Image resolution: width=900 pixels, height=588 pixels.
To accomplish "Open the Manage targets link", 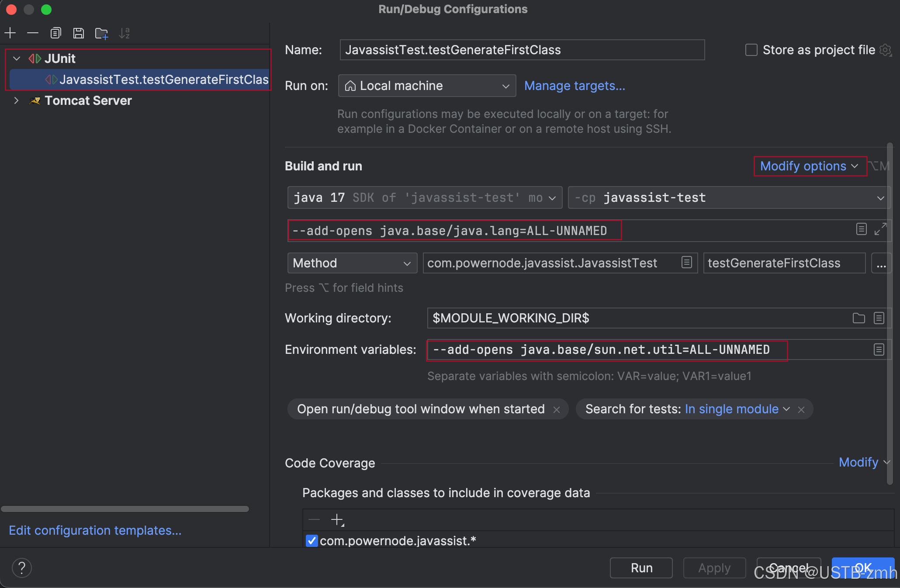I will (575, 86).
